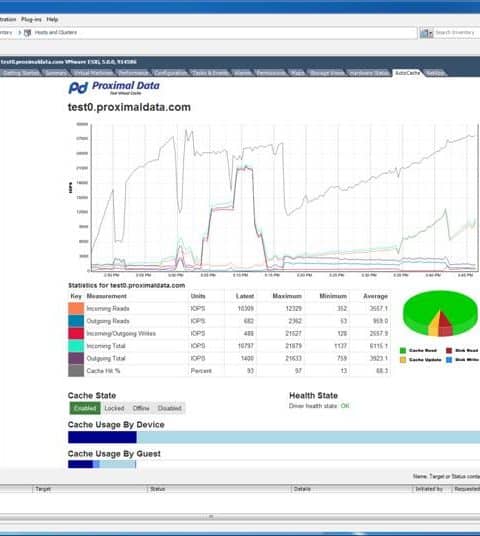
Task: Click the OK driver health status
Action: pos(345,406)
